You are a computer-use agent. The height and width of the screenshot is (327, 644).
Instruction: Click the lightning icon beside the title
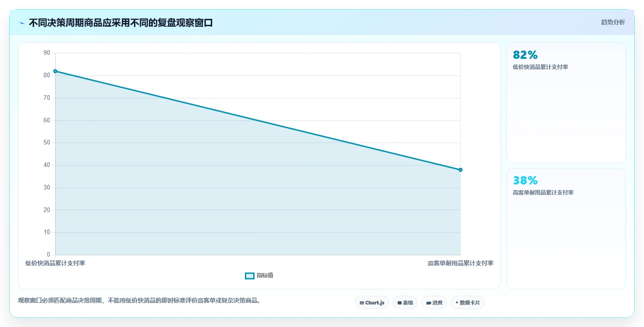click(x=22, y=23)
